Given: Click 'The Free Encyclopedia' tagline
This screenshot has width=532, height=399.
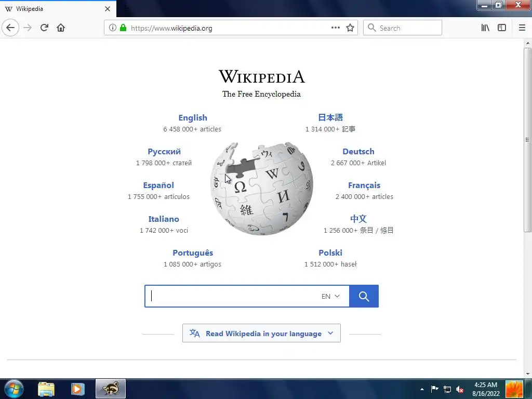Looking at the screenshot, I should [262, 94].
